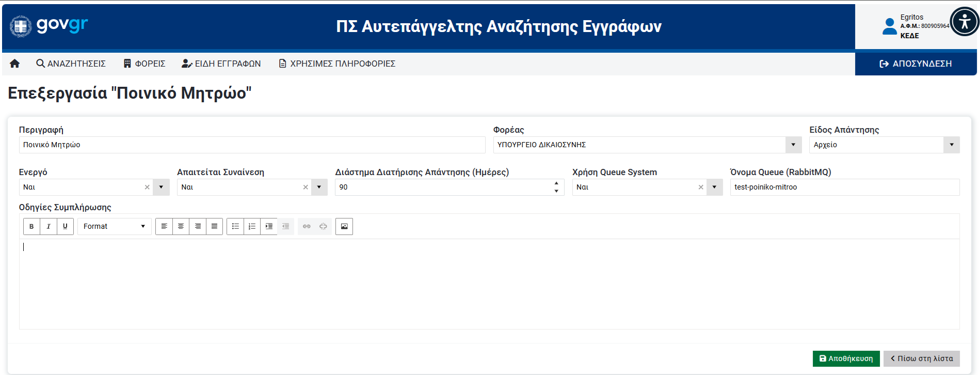Clear the Απαιτείται Συναίνεση selection with X
Viewport: 980px width, 375px height.
(x=306, y=187)
